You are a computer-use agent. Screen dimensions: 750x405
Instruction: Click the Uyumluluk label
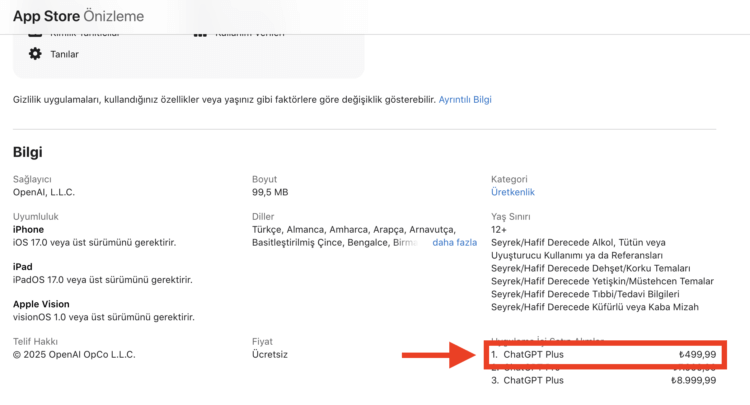point(35,216)
